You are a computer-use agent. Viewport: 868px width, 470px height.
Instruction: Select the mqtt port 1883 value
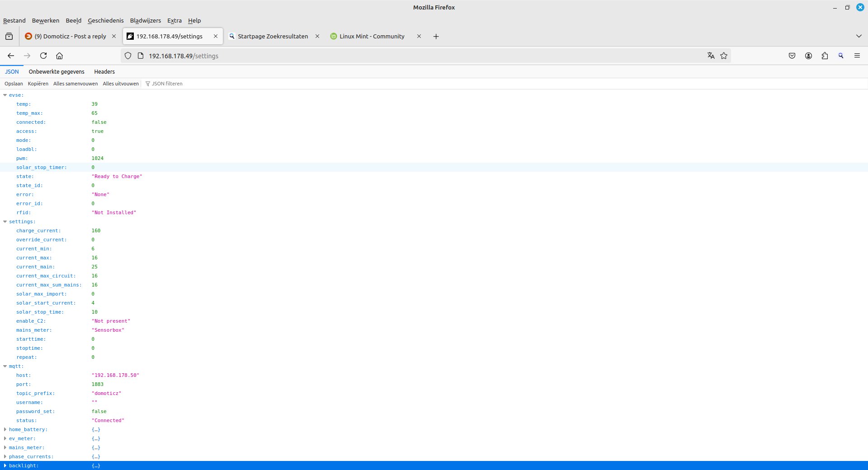tap(97, 384)
